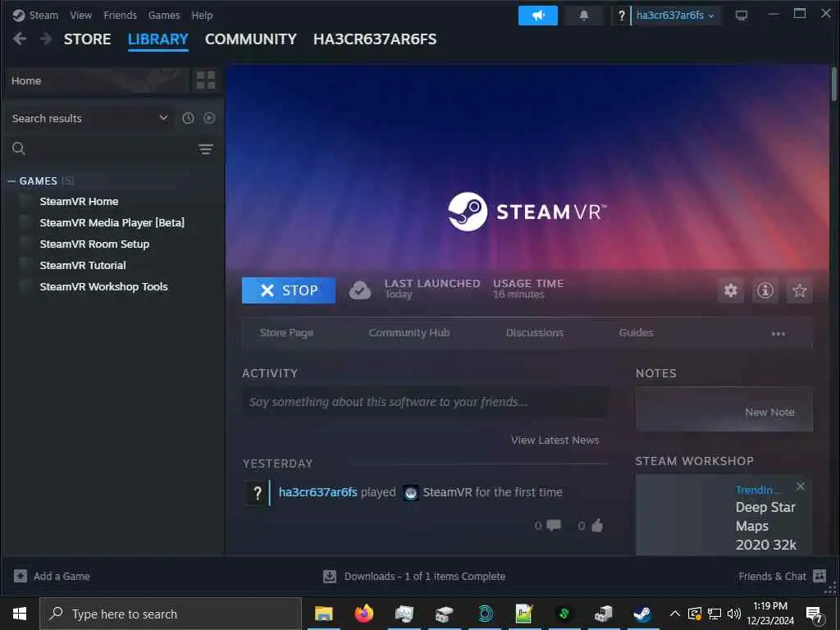This screenshot has width=840, height=630.
Task: Click the library search input field
Action: pyautogui.click(x=110, y=149)
